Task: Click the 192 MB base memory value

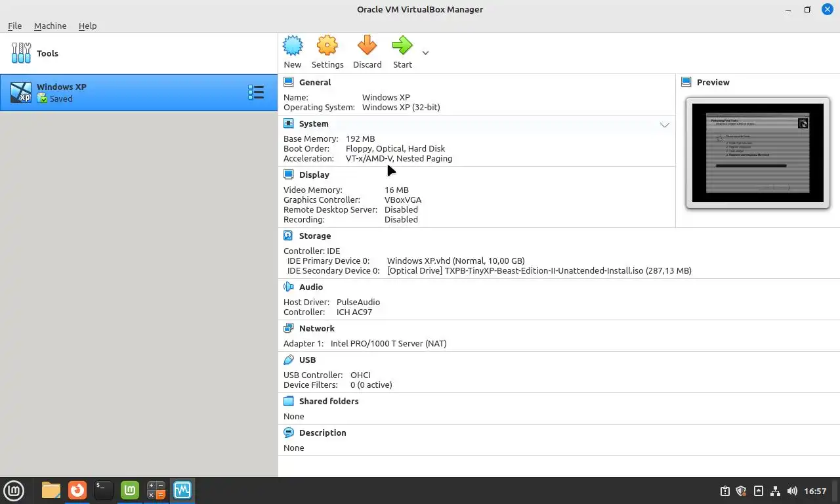Action: (360, 138)
